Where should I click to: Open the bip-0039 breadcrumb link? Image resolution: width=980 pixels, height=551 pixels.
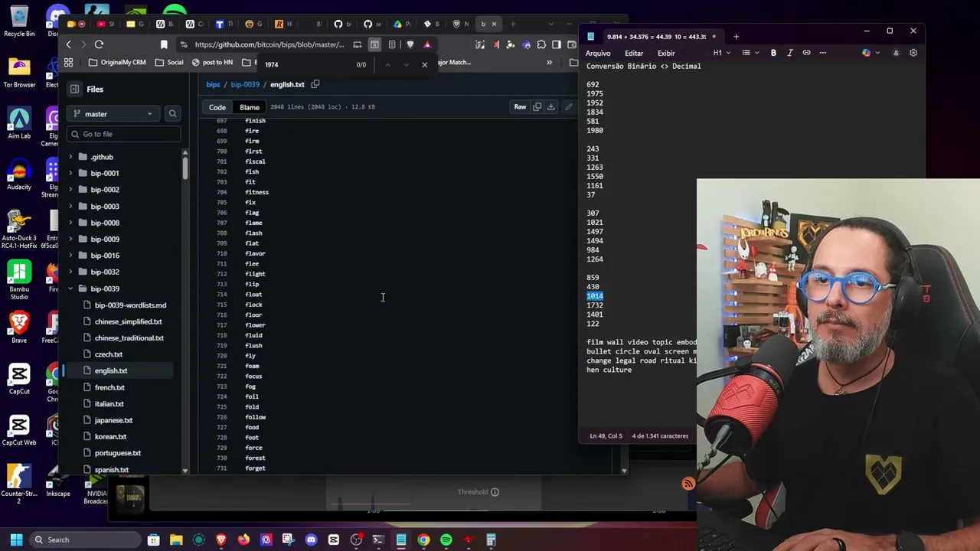pyautogui.click(x=245, y=84)
